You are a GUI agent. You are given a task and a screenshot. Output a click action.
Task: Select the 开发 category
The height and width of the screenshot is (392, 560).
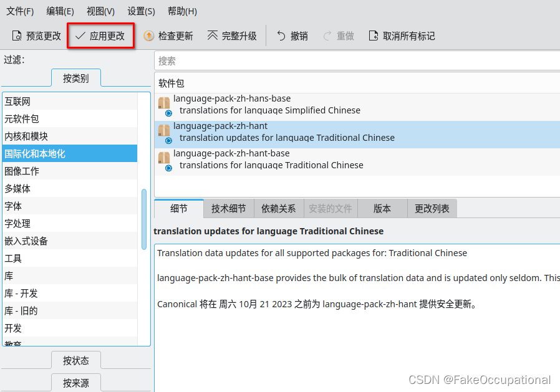point(70,328)
